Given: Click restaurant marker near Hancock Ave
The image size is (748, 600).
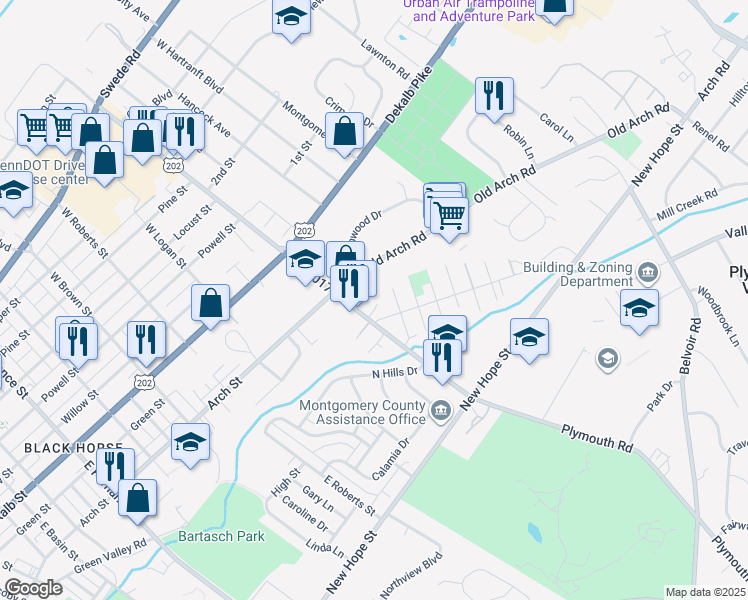Looking at the screenshot, I should pyautogui.click(x=186, y=132).
